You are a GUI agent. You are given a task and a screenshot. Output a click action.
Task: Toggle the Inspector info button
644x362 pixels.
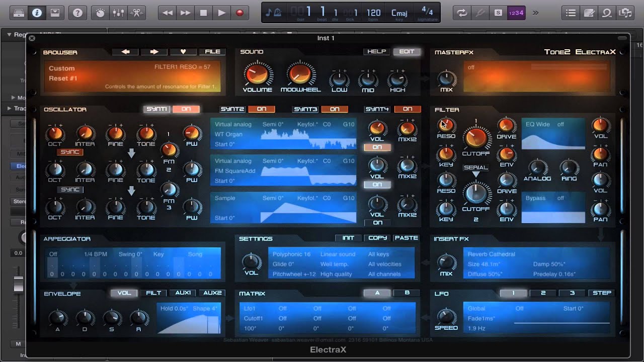tap(37, 13)
